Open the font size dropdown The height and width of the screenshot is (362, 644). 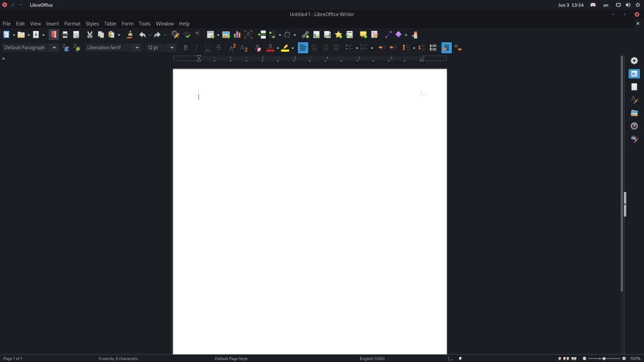(172, 48)
